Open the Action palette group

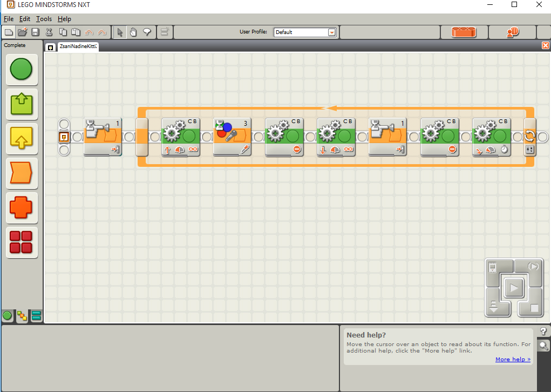pos(22,104)
